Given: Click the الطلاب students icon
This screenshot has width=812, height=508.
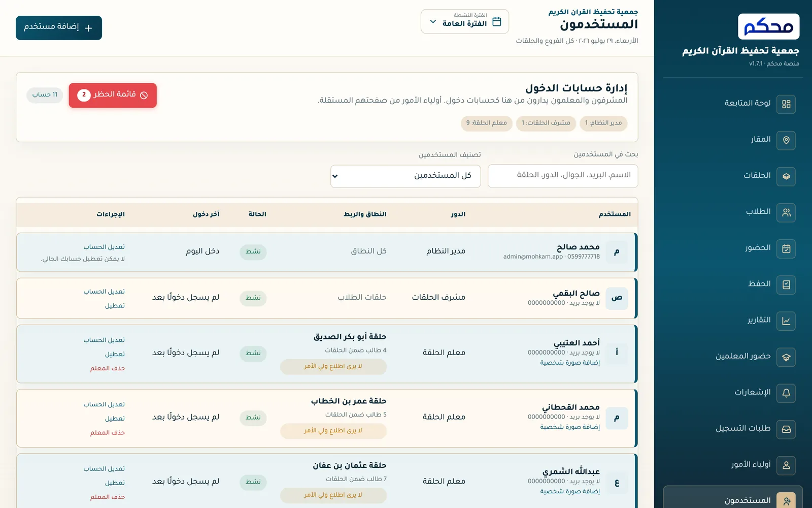Looking at the screenshot, I should pos(786,212).
